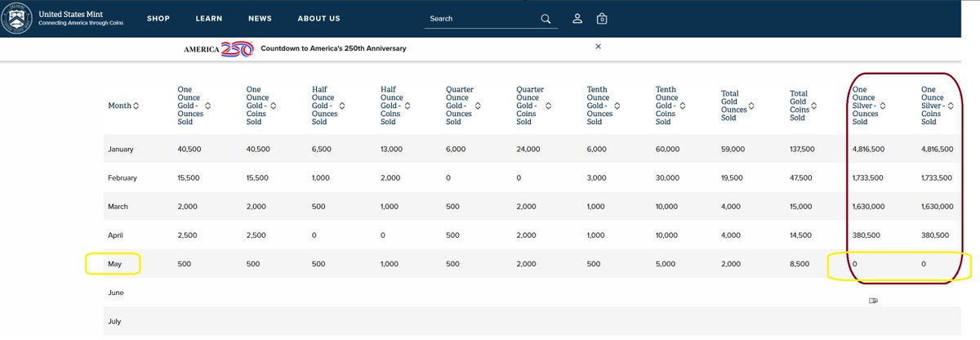Viewport: 980px width, 340px height.
Task: Click May tenth ounce coins 5,000
Action: [666, 264]
